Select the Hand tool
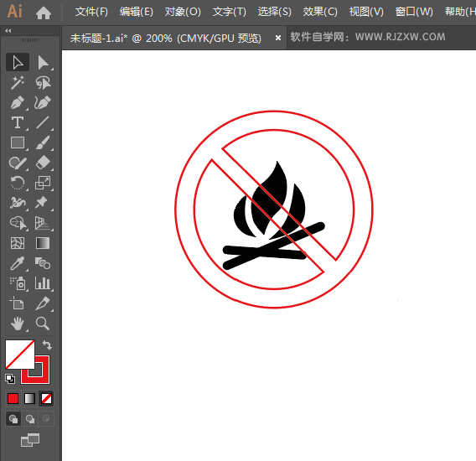Viewport: 476px width, 461px height. pyautogui.click(x=18, y=324)
